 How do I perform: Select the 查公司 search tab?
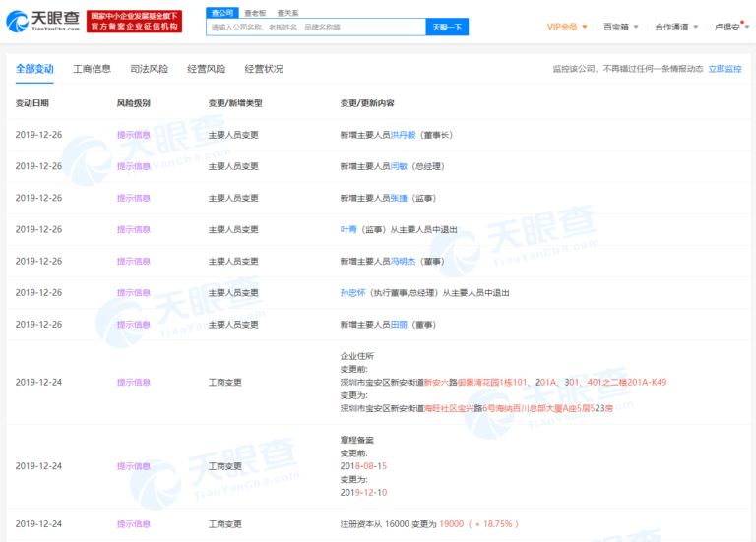coord(222,12)
